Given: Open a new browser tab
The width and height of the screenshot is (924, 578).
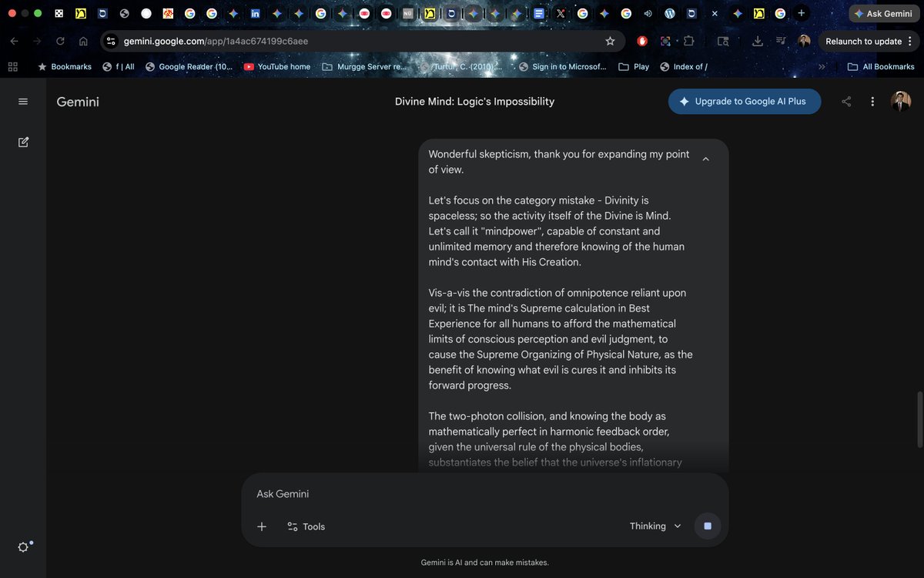Looking at the screenshot, I should point(802,14).
